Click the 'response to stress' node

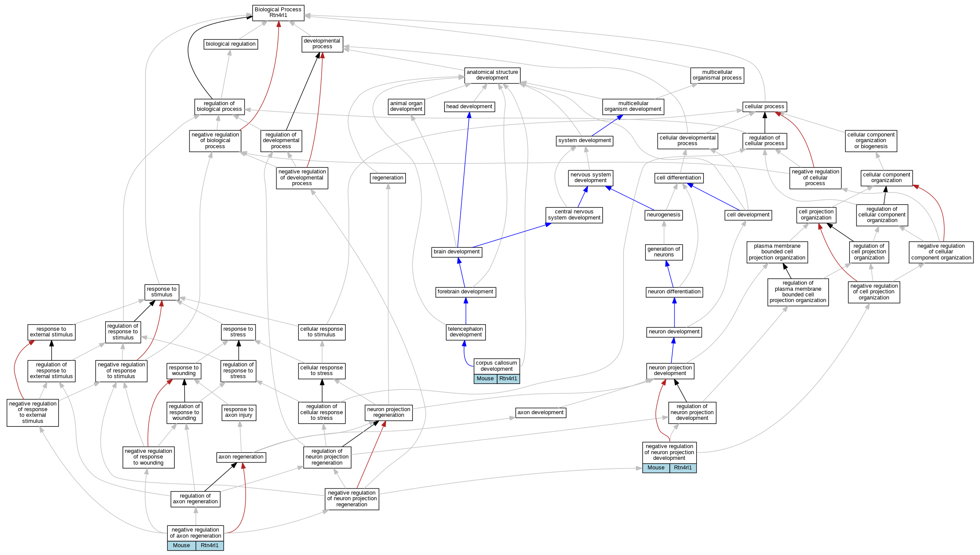[238, 332]
